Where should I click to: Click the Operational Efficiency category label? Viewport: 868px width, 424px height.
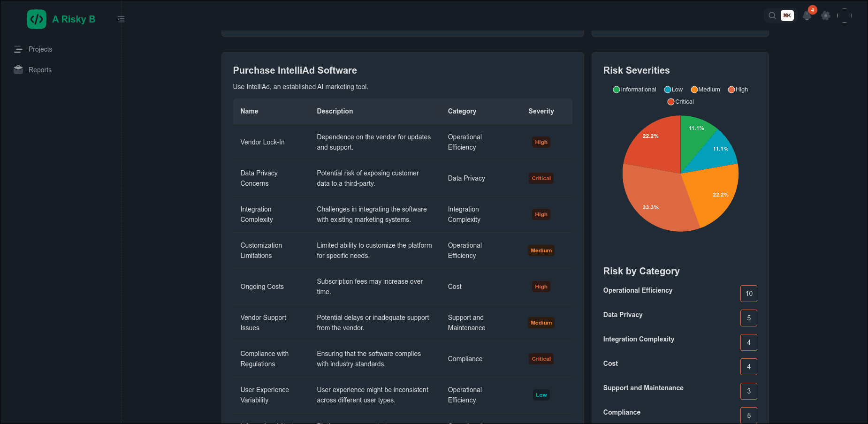pyautogui.click(x=638, y=290)
